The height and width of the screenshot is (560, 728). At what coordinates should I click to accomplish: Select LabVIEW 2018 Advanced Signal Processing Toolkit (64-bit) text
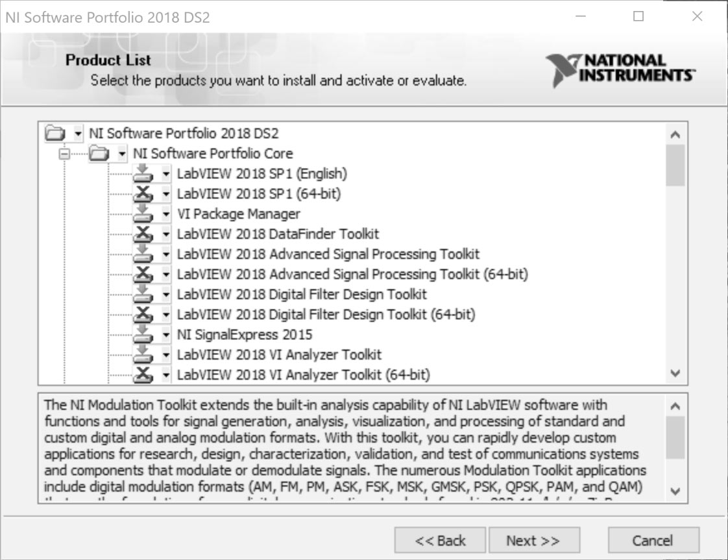[x=352, y=274]
